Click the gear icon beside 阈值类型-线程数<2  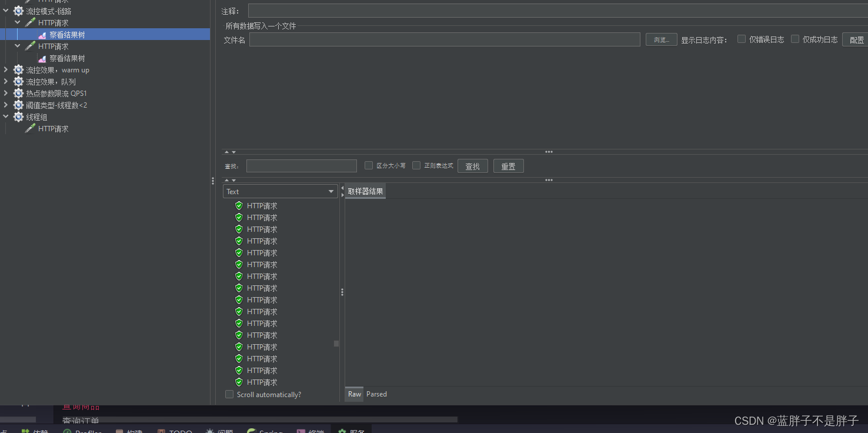coord(18,105)
